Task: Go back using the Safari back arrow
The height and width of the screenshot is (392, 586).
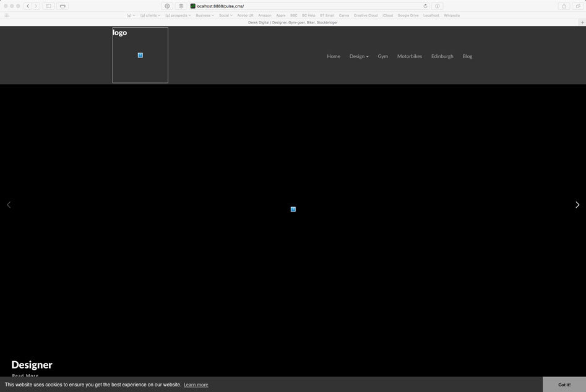Action: point(28,6)
